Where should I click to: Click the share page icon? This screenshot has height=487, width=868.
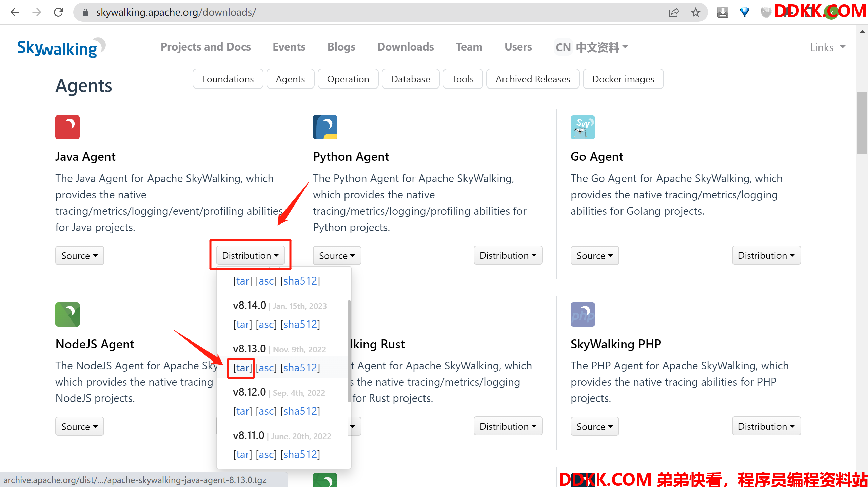tap(674, 13)
